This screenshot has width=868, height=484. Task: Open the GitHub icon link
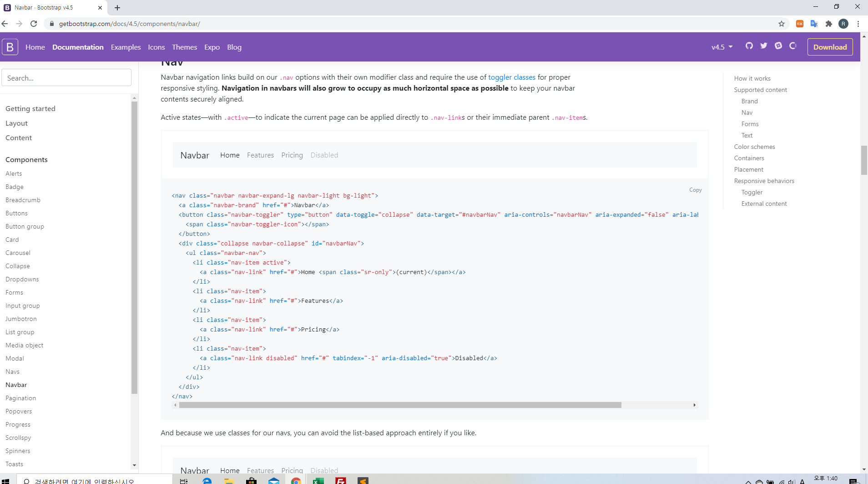coord(749,46)
